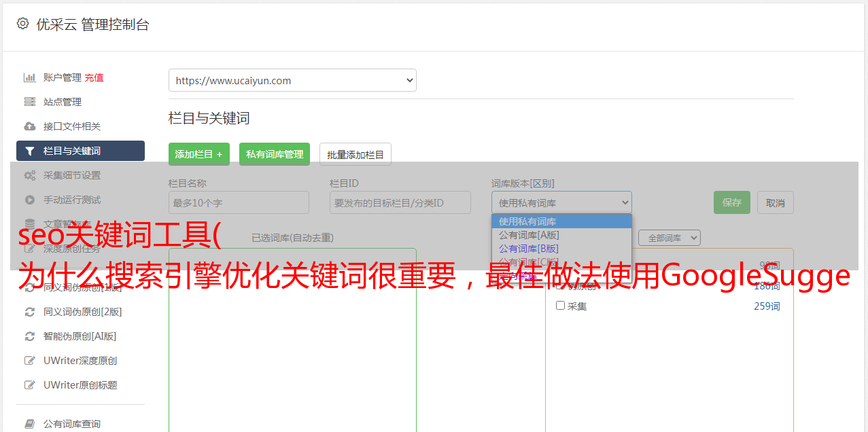868x432 pixels.
Task: Click the 259词 count in the 采集 row
Action: [767, 306]
